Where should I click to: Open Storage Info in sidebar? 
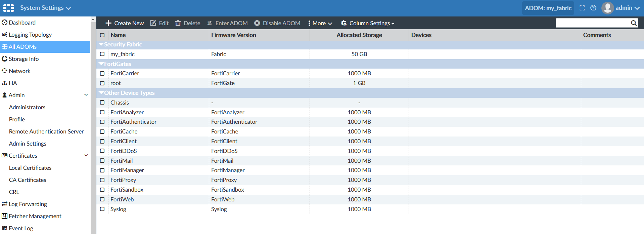point(24,59)
